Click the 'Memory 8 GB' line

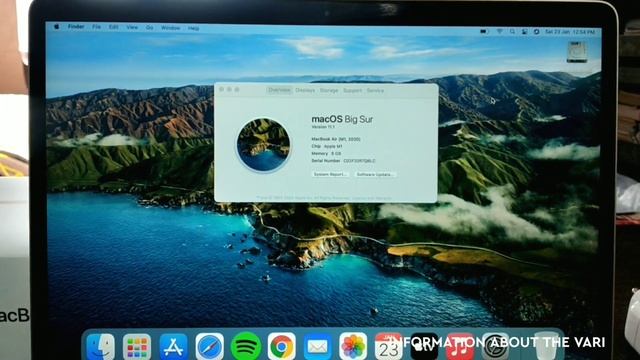326,153
